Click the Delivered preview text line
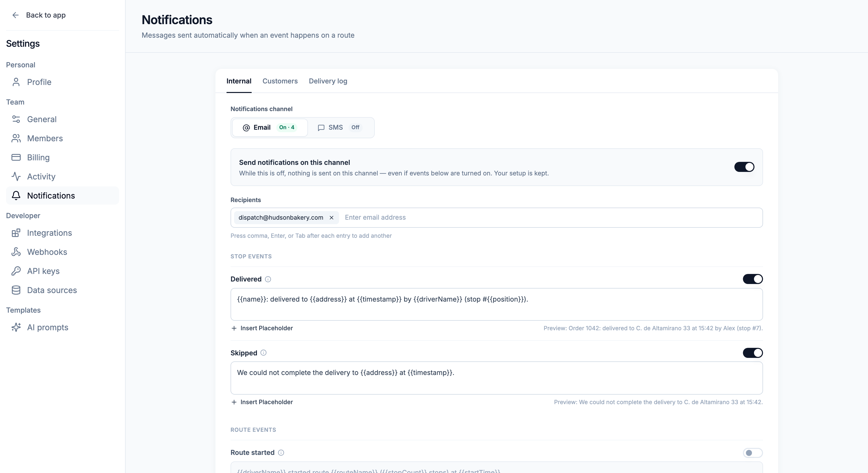Screen dimensions: 868x473 click(x=653, y=328)
